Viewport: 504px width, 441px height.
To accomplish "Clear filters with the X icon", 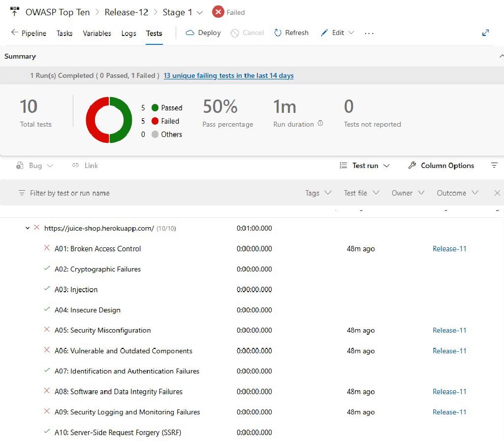I will 497,193.
